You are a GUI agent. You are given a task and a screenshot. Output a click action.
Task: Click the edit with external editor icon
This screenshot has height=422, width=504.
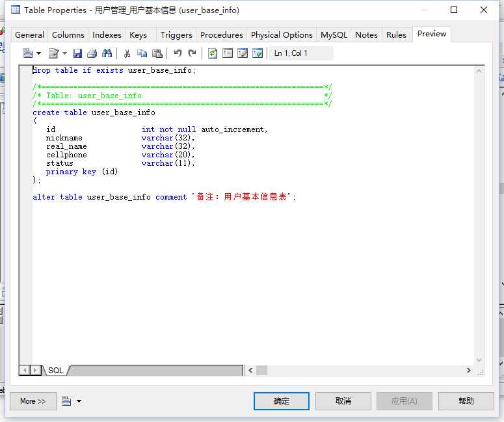pos(53,53)
